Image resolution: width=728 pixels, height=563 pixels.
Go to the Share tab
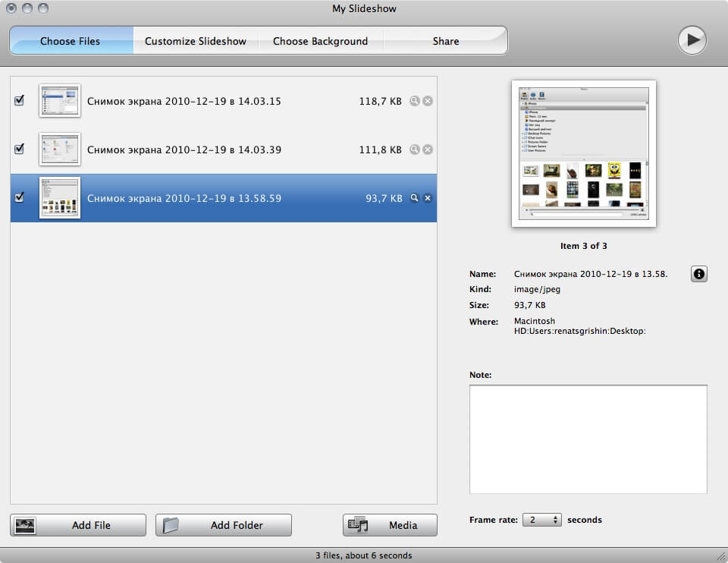[445, 41]
